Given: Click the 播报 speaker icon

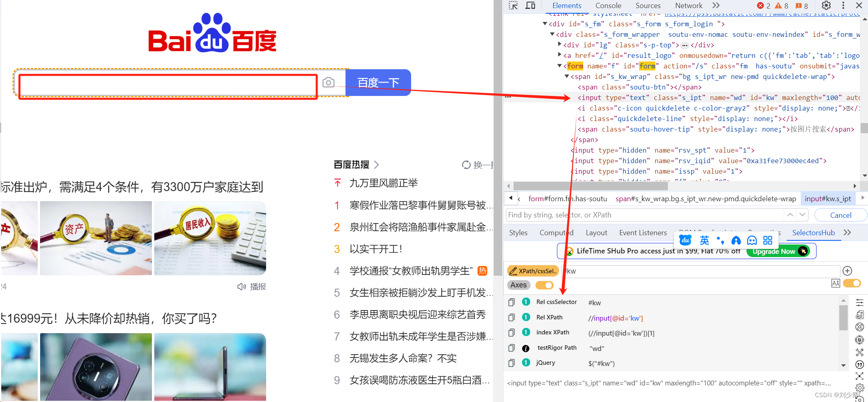Looking at the screenshot, I should 241,287.
